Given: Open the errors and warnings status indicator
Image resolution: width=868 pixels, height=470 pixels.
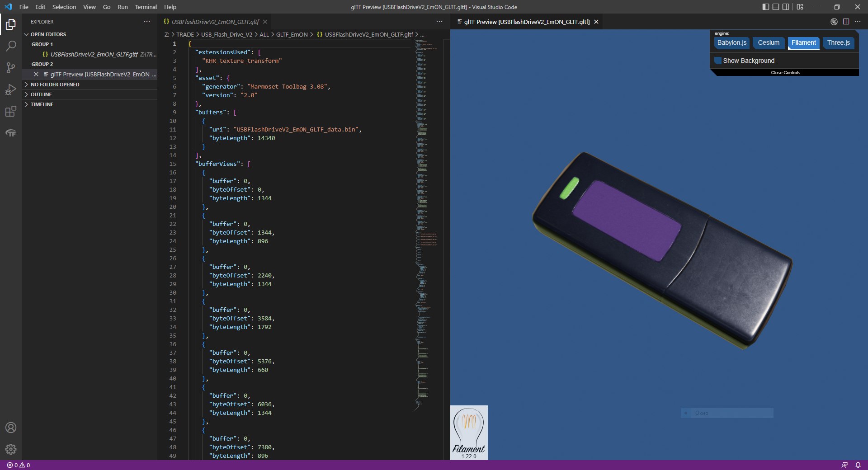Looking at the screenshot, I should click(19, 465).
